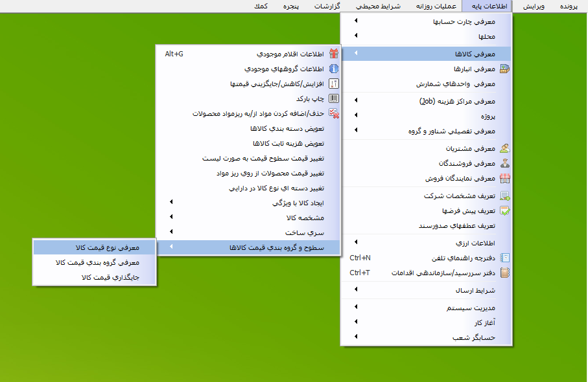588x382 pixels.
Task: Click the blue info icon for اطلاعات گروههاي موجودي
Action: [x=334, y=69]
